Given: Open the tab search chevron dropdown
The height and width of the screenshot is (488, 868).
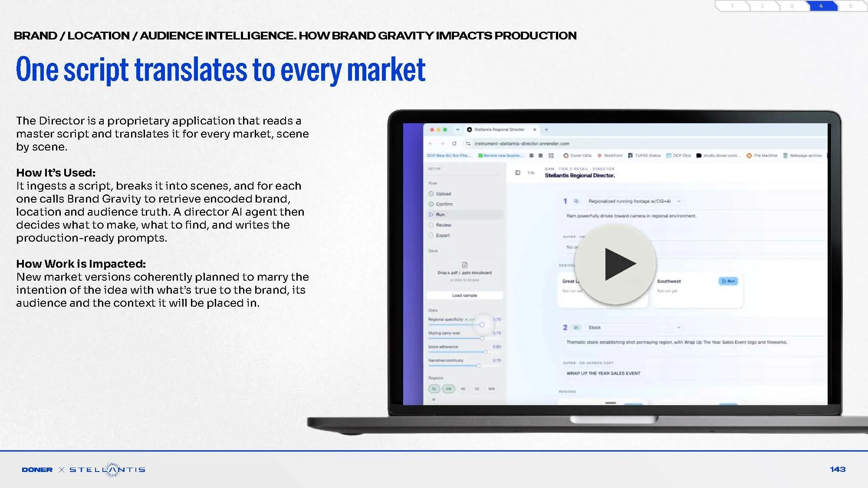Looking at the screenshot, I should pyautogui.click(x=457, y=130).
